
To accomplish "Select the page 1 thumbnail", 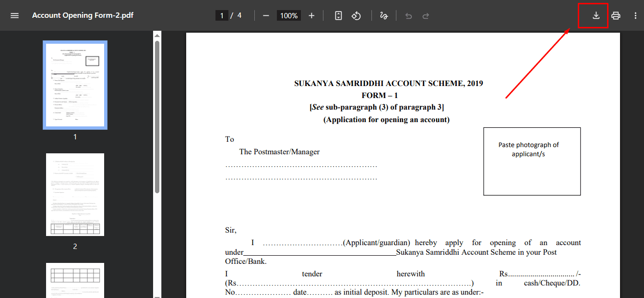I will pyautogui.click(x=75, y=85).
